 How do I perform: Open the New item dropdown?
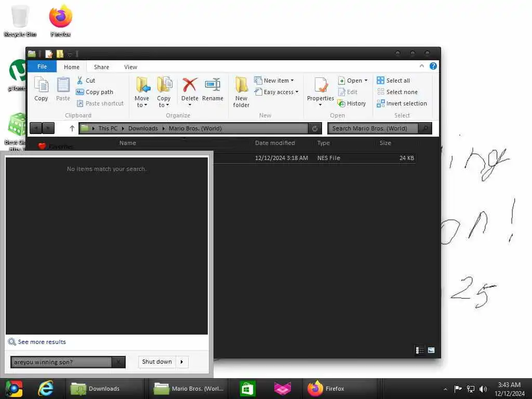274,81
